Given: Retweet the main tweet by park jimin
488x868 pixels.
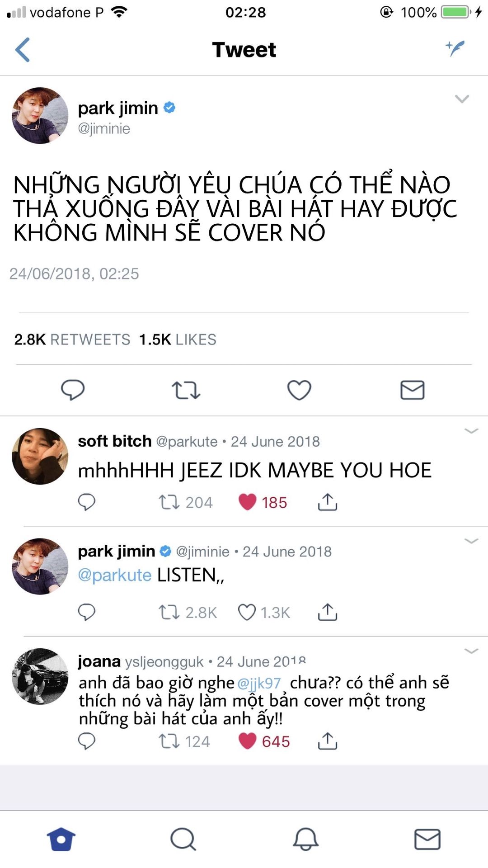Looking at the screenshot, I should [x=186, y=390].
